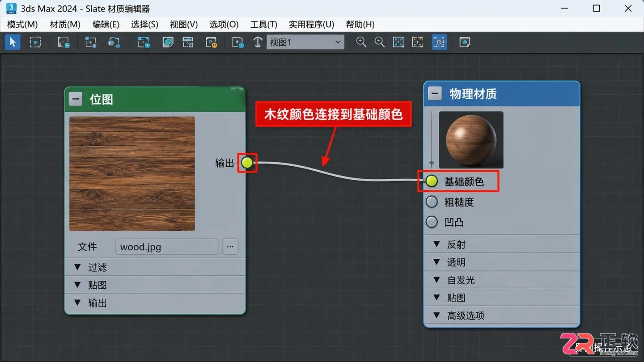This screenshot has height=362, width=644.
Task: Click the 基础颜色 input socket
Action: tap(432, 181)
